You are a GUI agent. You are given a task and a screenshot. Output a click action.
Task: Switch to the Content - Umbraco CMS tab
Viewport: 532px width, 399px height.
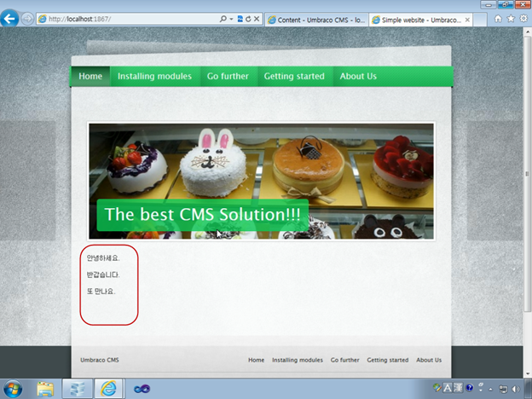[x=316, y=20]
